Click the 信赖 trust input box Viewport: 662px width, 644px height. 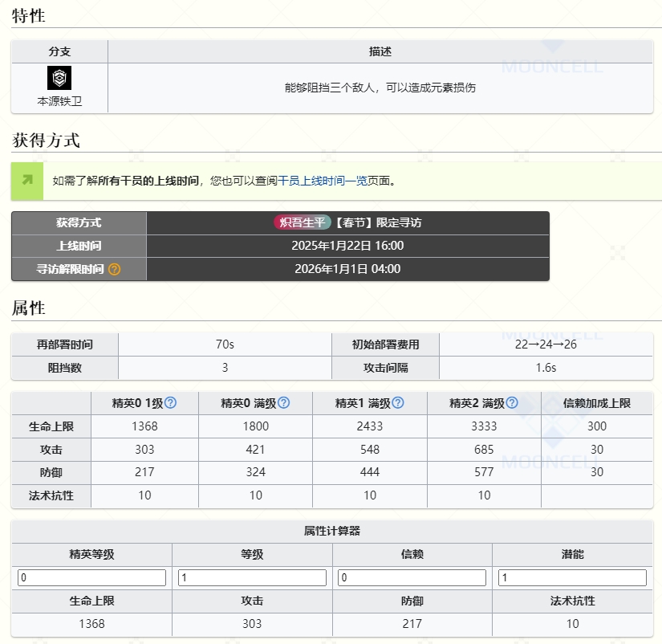[x=412, y=577]
